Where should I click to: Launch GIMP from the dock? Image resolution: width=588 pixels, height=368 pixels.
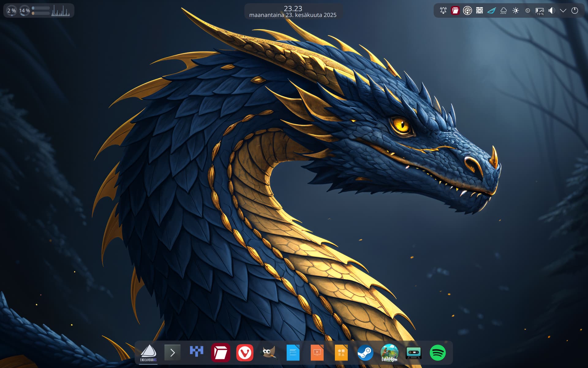[269, 353]
